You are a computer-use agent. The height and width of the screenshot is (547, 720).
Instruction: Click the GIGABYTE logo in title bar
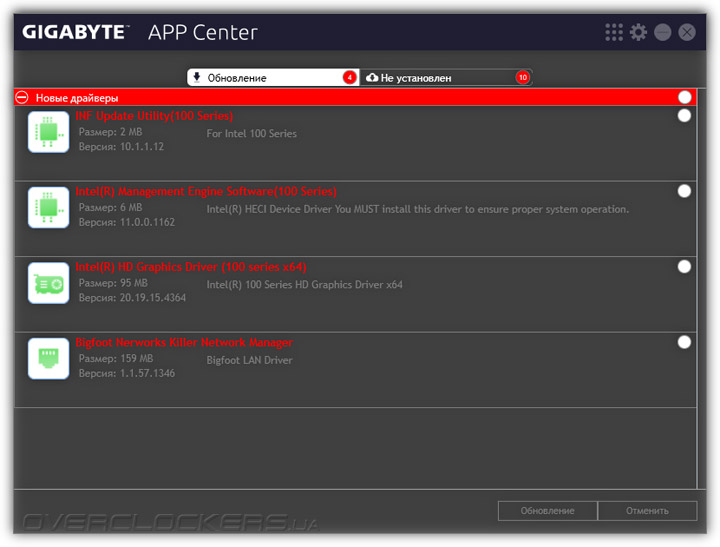[75, 32]
